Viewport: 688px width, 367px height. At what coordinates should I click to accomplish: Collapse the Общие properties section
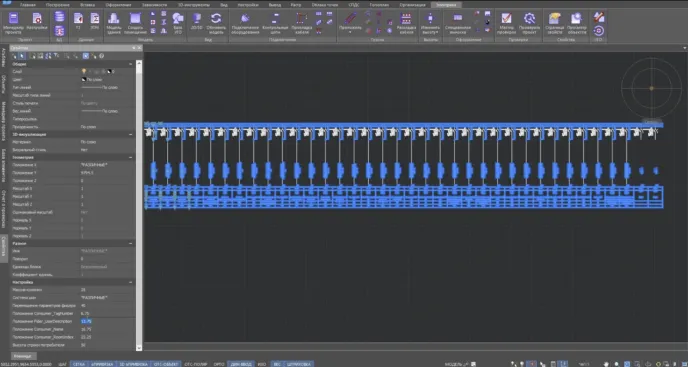131,64
